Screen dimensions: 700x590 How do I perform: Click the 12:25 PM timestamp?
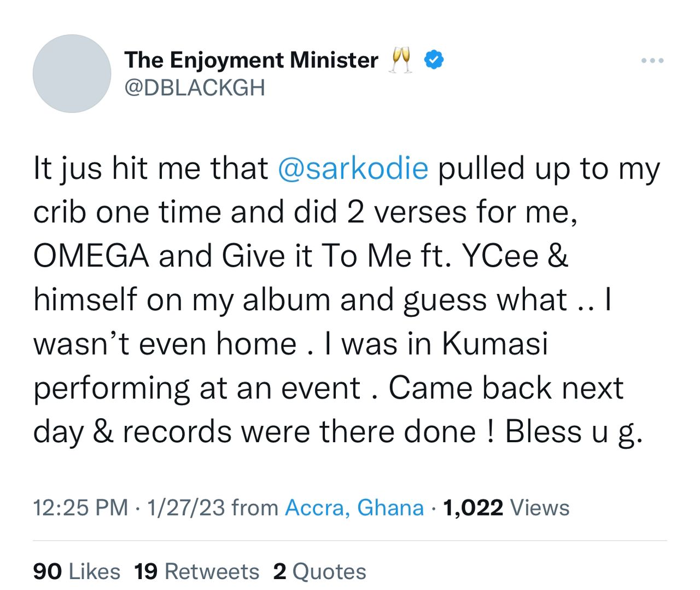(80, 507)
